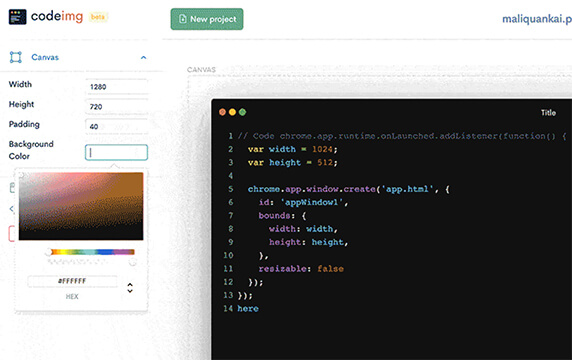Create a New project
The image size is (572, 360).
click(207, 19)
